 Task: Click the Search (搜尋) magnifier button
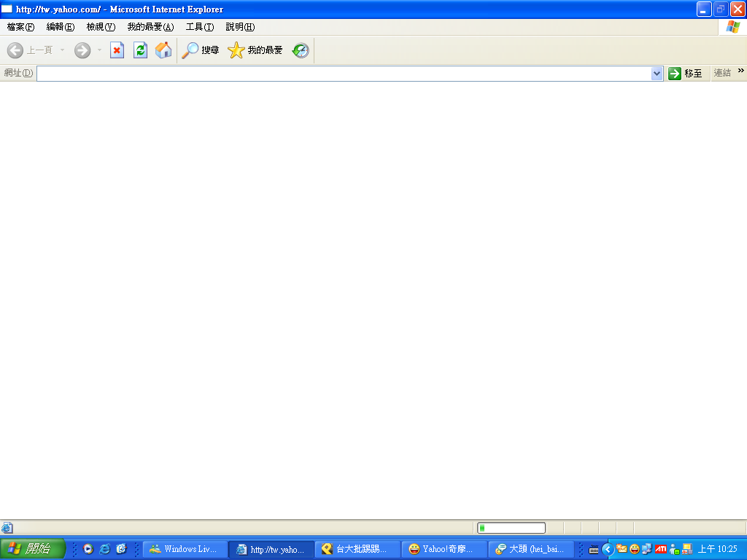pos(200,50)
